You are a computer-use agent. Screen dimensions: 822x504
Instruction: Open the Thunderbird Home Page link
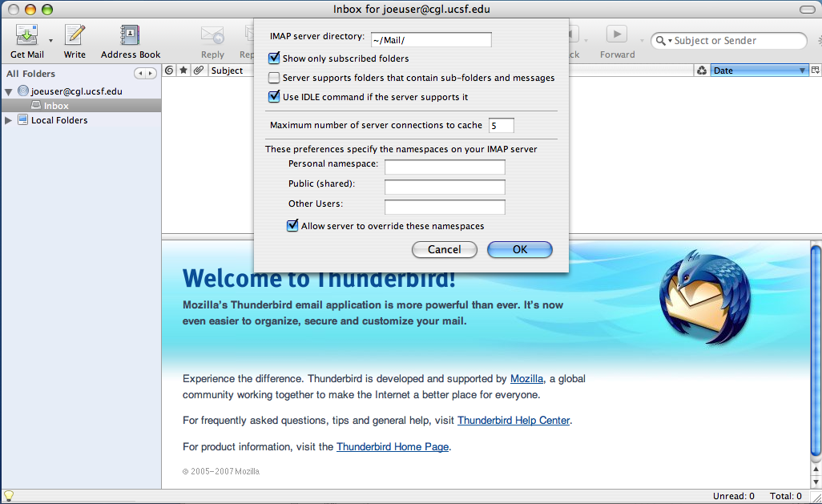[392, 447]
